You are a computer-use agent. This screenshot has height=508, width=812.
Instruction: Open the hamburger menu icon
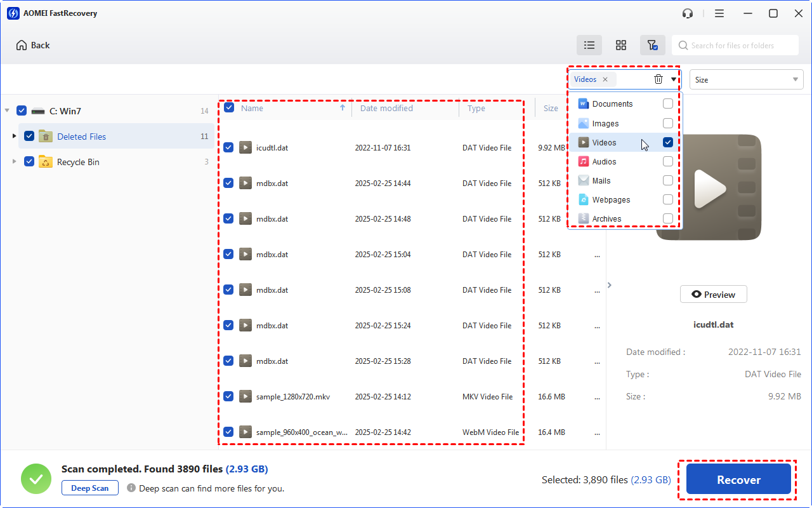coord(719,13)
